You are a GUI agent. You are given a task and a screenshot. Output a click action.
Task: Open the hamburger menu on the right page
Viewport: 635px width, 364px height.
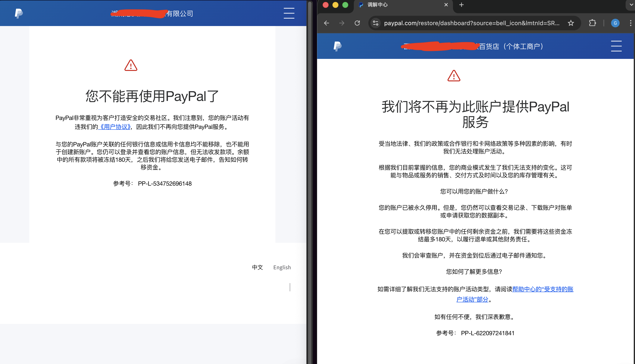pos(616,46)
